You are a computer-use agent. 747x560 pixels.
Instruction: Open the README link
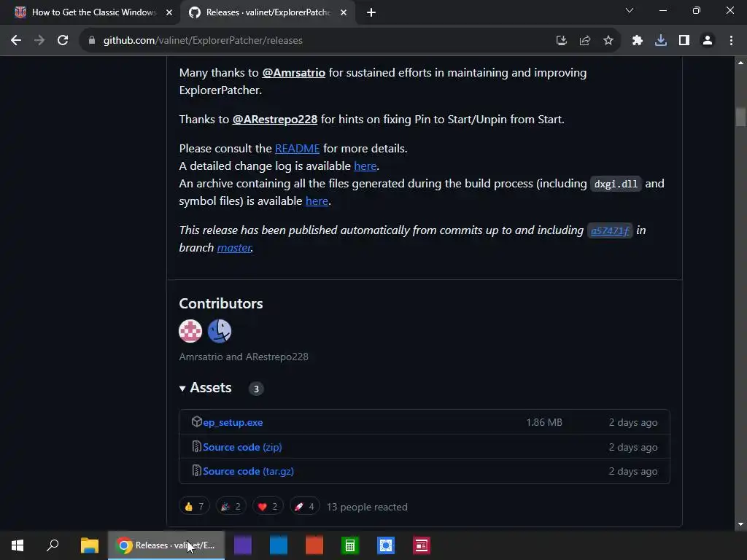[298, 149]
